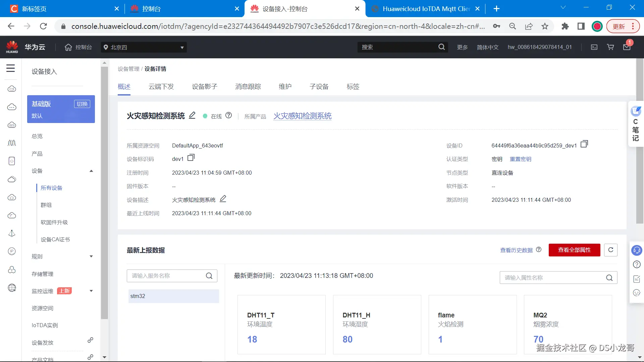Screen dimensions: 644x362
Task: Expand the 监控运维 sidebar menu
Action: [91, 291]
